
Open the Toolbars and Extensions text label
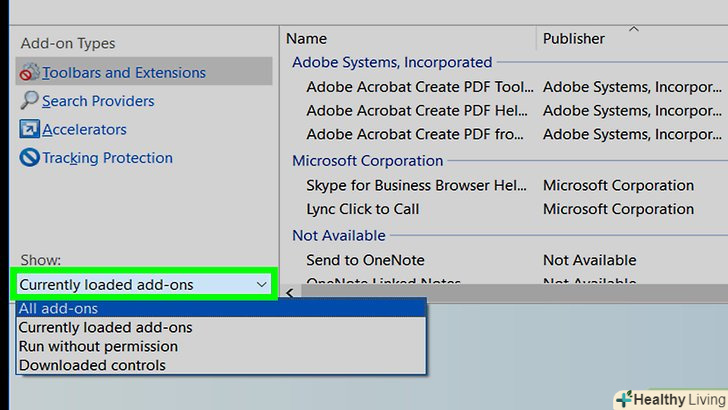(x=124, y=73)
